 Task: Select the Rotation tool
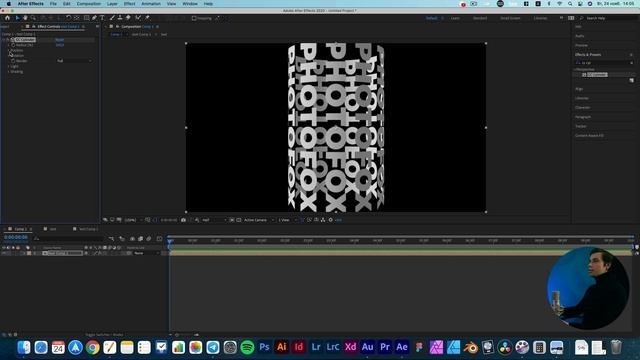(69, 18)
